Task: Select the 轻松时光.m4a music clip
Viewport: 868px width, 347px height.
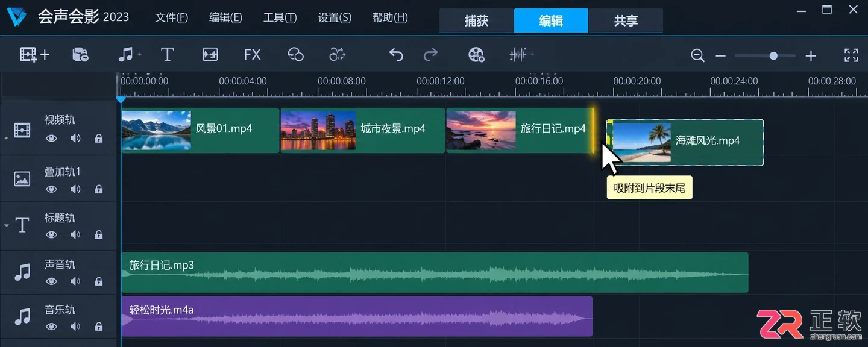Action: click(x=357, y=316)
